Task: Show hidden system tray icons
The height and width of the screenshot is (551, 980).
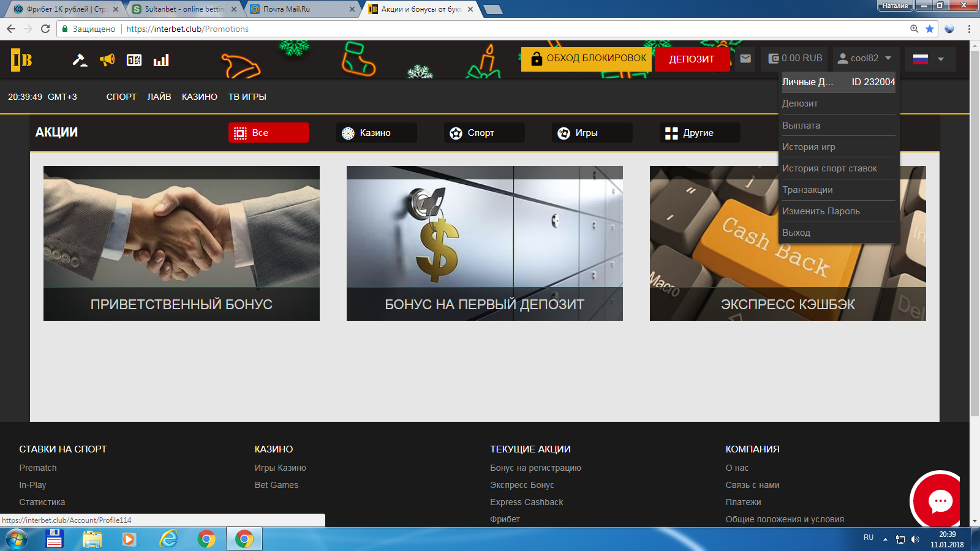Action: click(x=885, y=539)
